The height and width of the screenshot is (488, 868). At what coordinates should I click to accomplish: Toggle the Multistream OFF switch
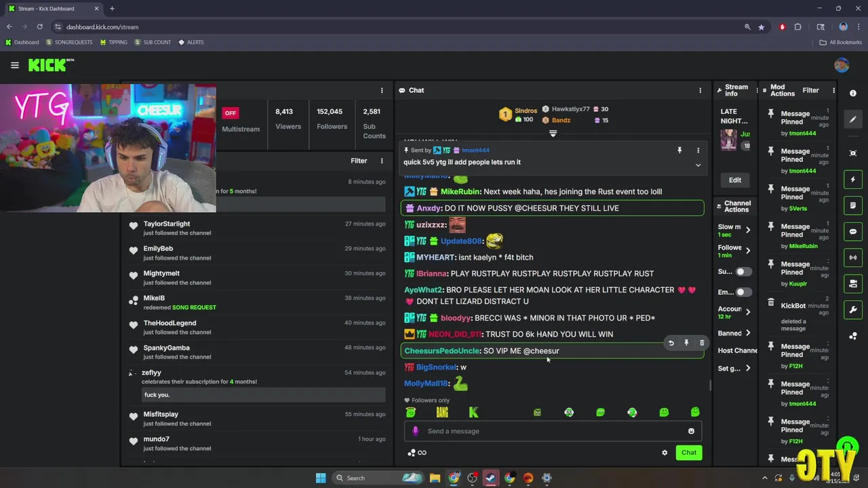[231, 113]
